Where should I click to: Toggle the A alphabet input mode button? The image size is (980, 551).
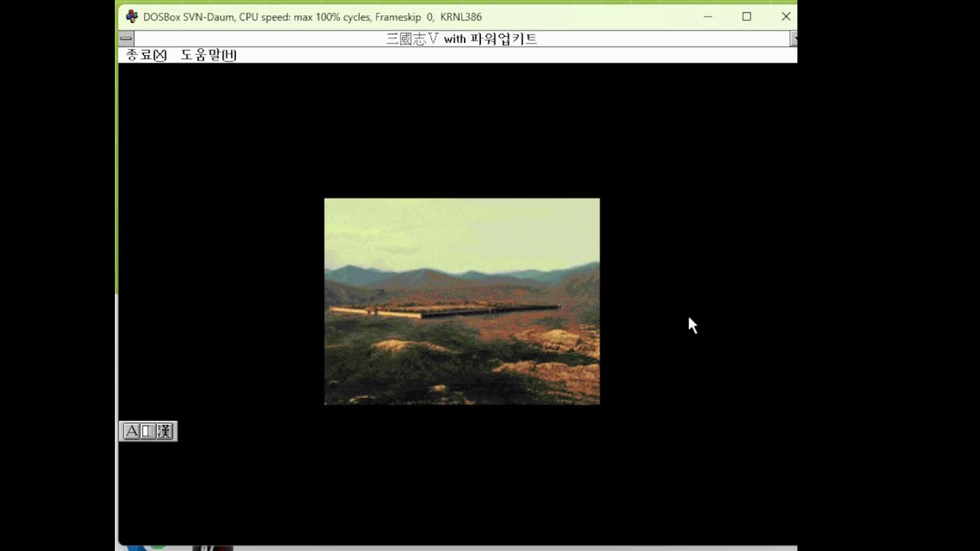pyautogui.click(x=131, y=431)
